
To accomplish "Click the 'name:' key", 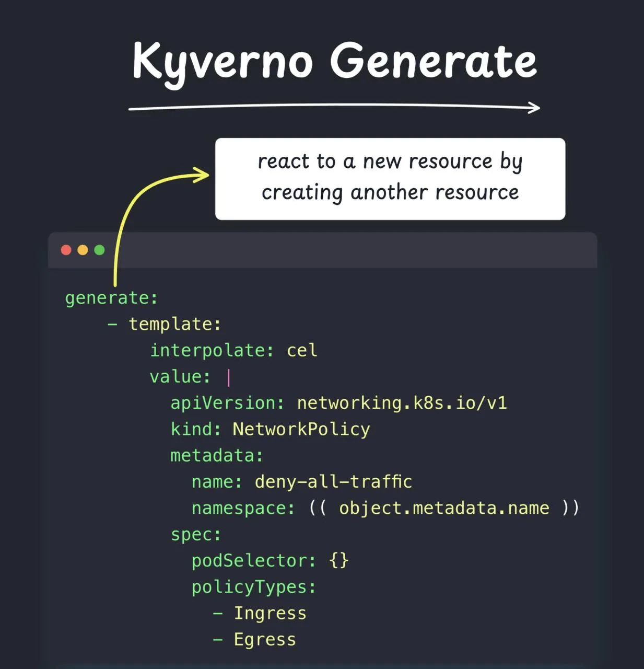I will [217, 482].
